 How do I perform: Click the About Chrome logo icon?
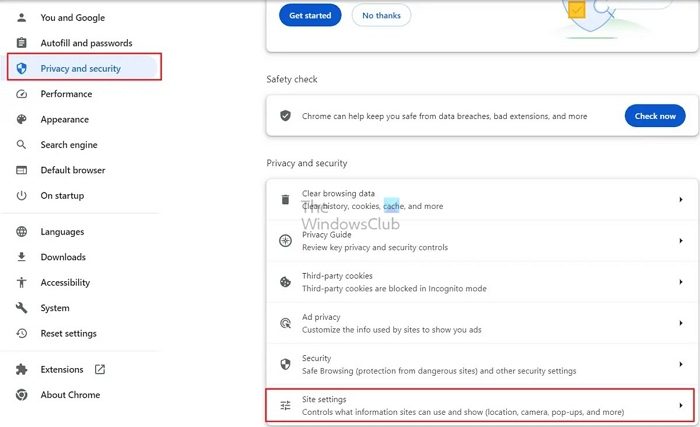21,395
